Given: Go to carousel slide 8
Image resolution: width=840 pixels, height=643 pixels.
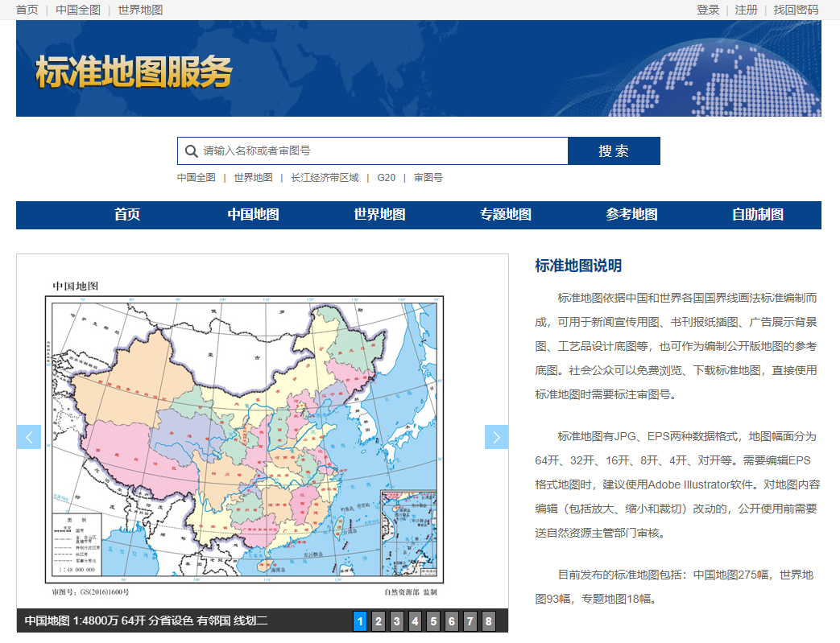Looking at the screenshot, I should 488,621.
